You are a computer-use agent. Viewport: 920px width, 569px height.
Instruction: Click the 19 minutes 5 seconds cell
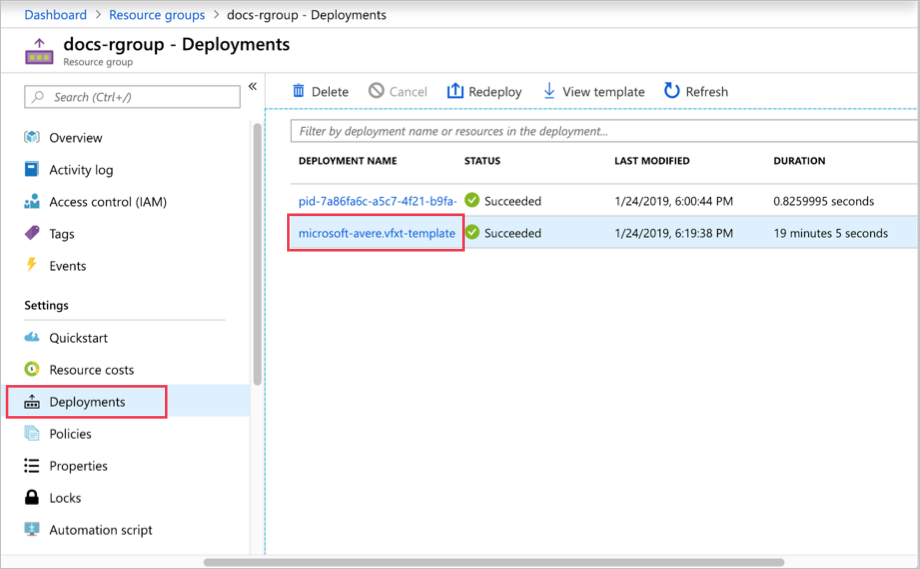tap(831, 233)
